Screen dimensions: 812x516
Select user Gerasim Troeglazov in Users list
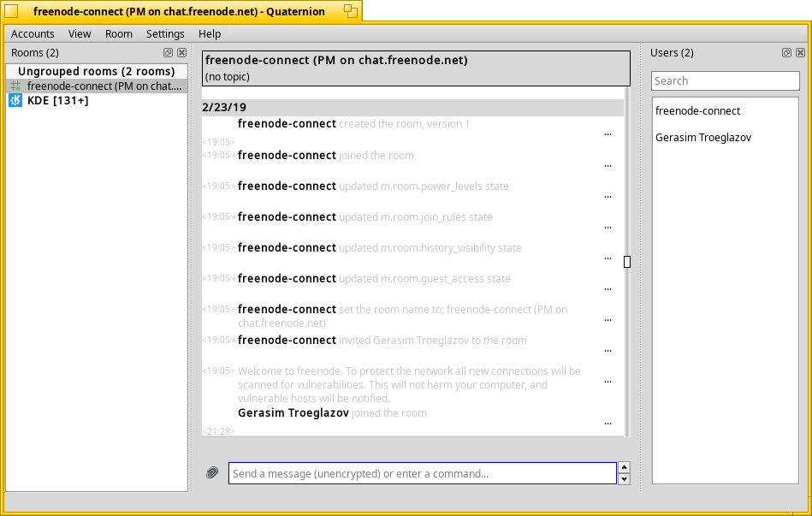pyautogui.click(x=703, y=137)
